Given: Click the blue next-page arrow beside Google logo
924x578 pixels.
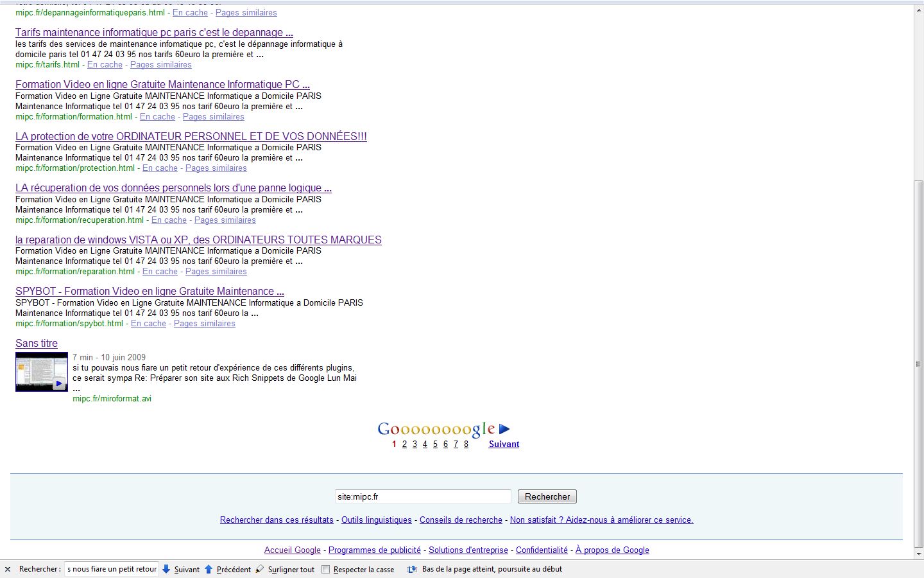Looking at the screenshot, I should pos(504,429).
